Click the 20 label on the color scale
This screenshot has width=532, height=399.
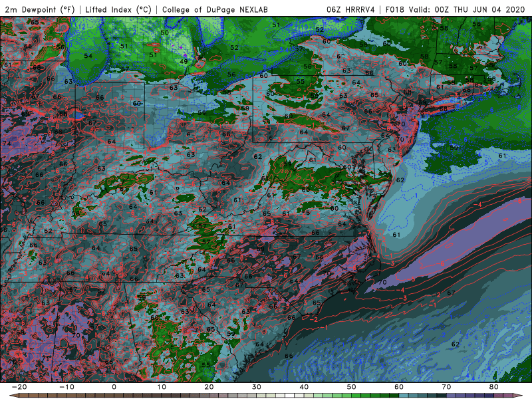pos(209,387)
